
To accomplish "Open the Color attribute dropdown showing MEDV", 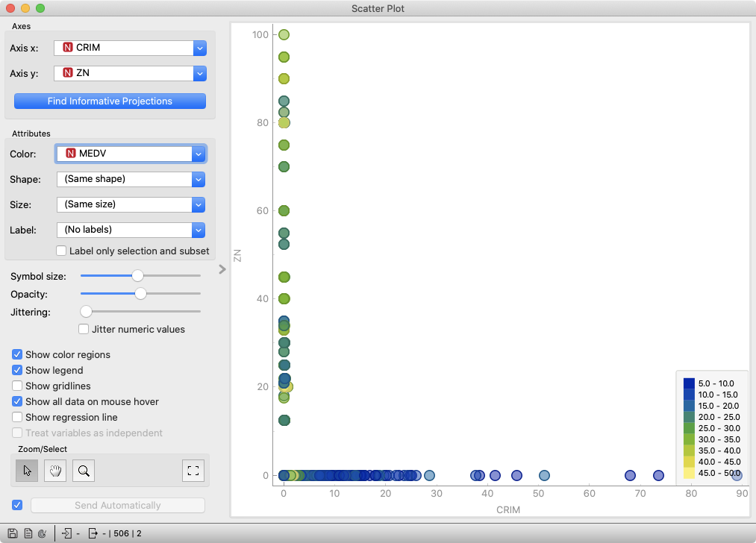I will pos(199,154).
